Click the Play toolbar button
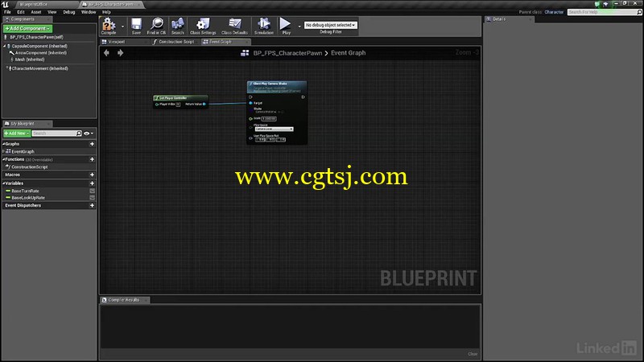Screen dimensions: 644x362 point(286,26)
